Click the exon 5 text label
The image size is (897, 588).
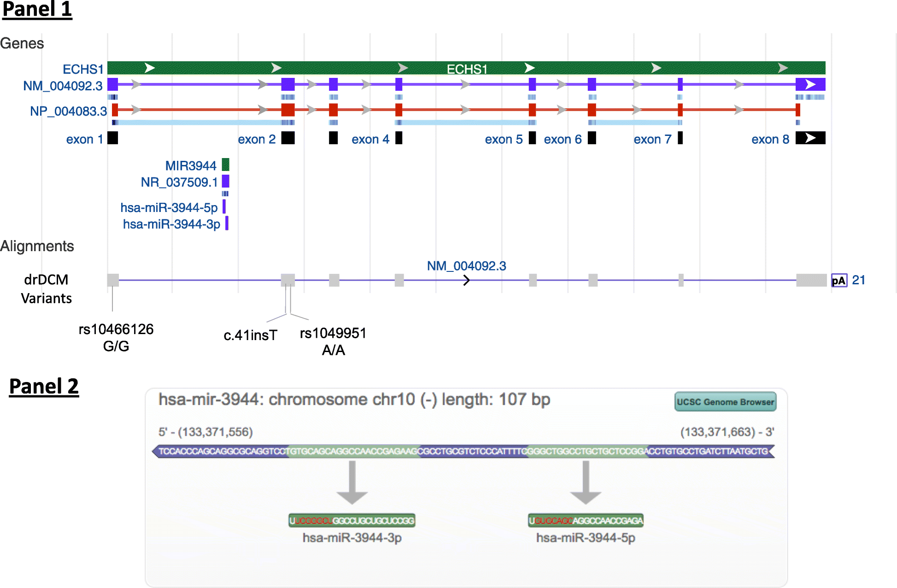[x=504, y=139]
